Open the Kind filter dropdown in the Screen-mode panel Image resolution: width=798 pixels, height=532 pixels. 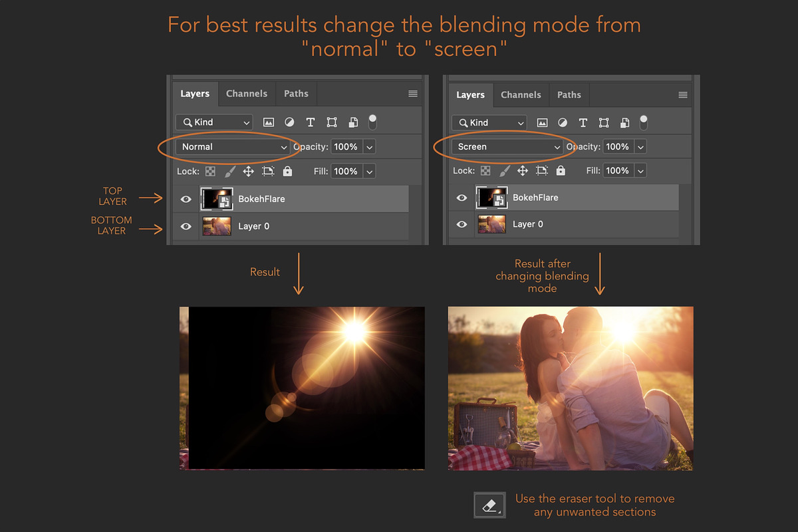click(489, 123)
